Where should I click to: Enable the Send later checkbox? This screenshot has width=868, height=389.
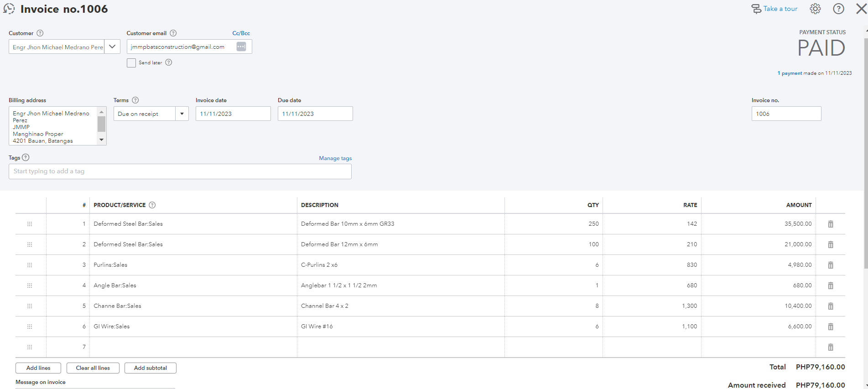pos(131,63)
